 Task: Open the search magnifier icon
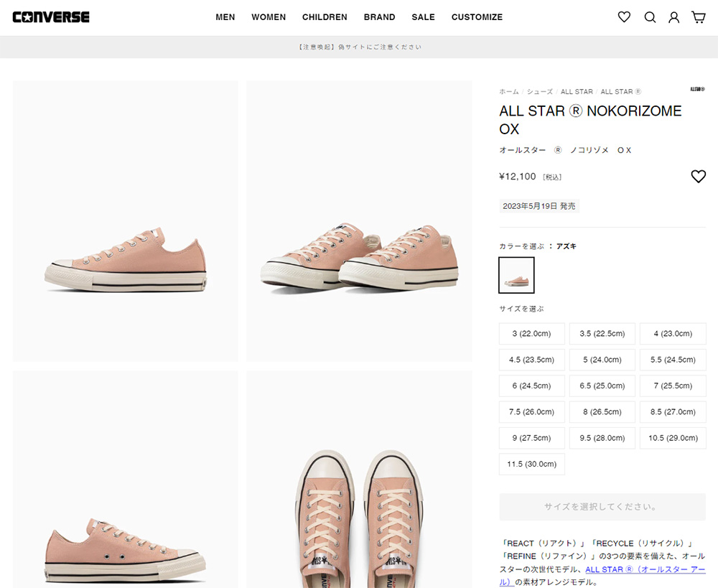pos(650,17)
